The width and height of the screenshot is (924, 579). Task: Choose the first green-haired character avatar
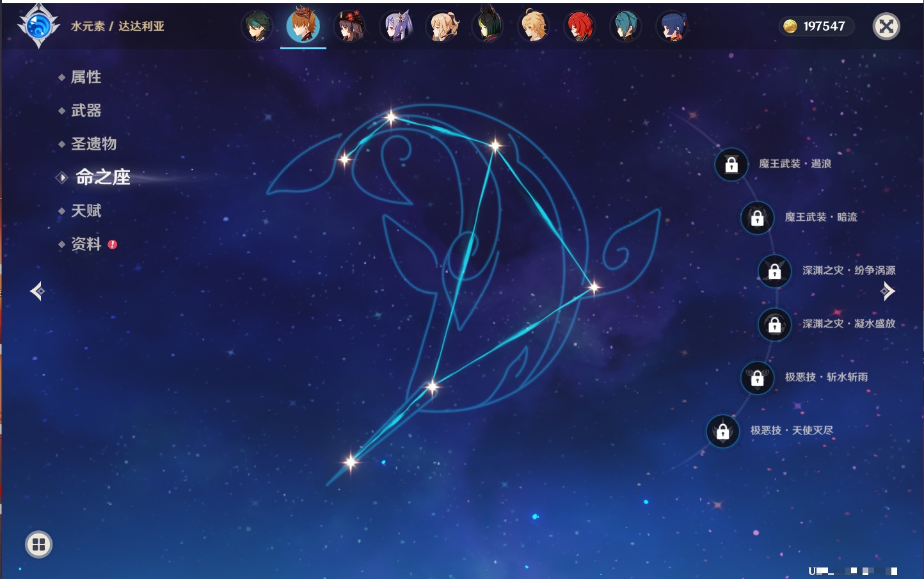(257, 27)
